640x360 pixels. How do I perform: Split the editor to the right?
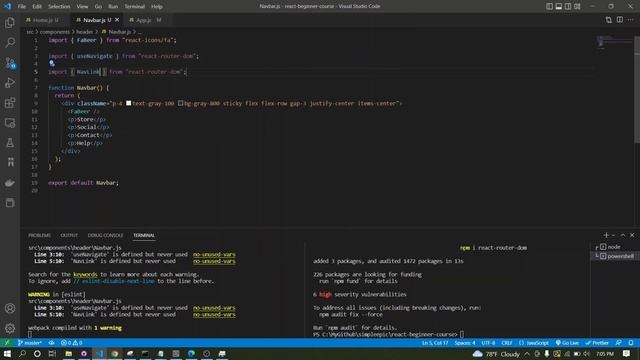[x=620, y=20]
